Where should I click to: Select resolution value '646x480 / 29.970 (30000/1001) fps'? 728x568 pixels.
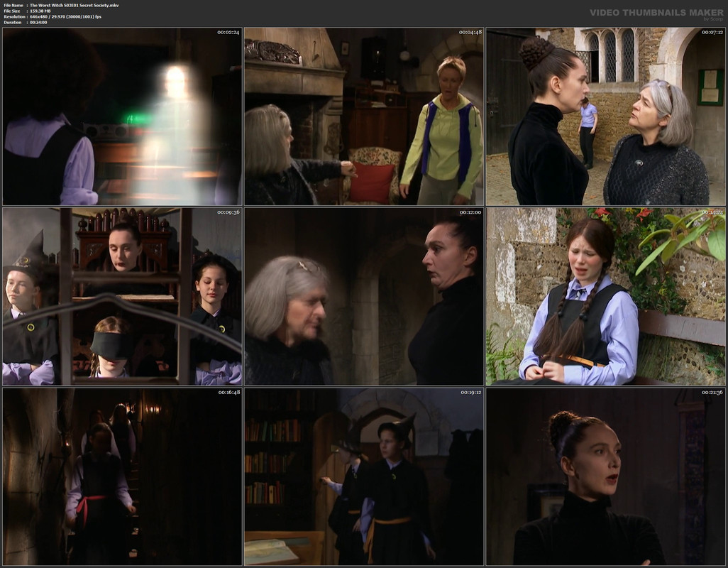point(65,17)
